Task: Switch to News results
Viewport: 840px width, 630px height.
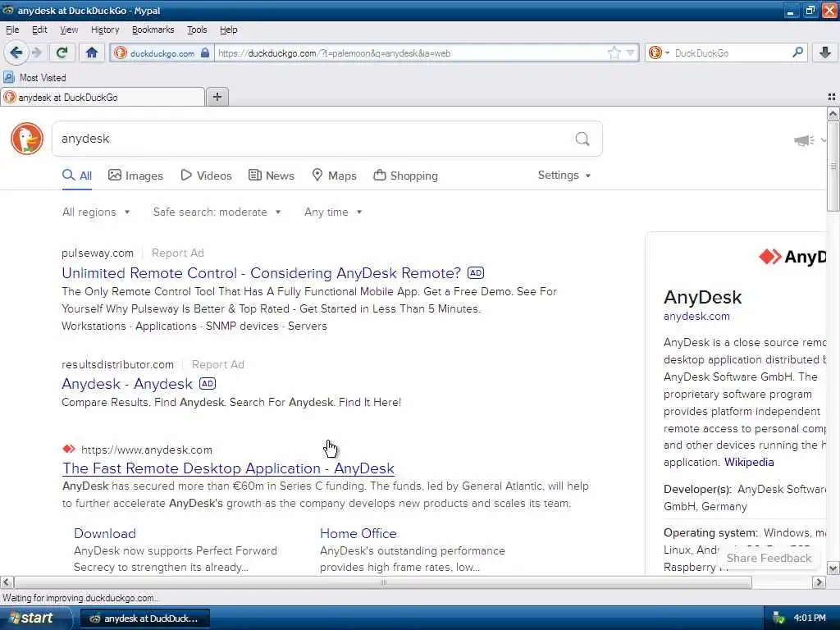Action: (x=271, y=176)
